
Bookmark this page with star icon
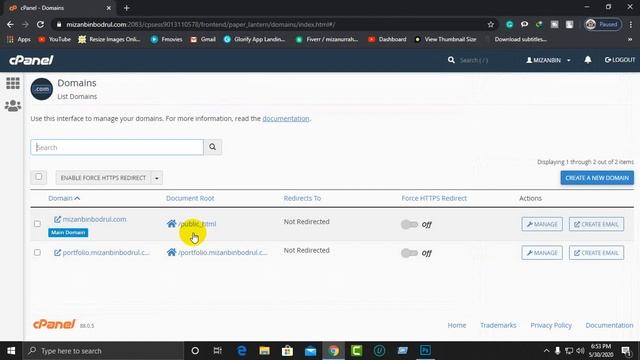pos(491,24)
